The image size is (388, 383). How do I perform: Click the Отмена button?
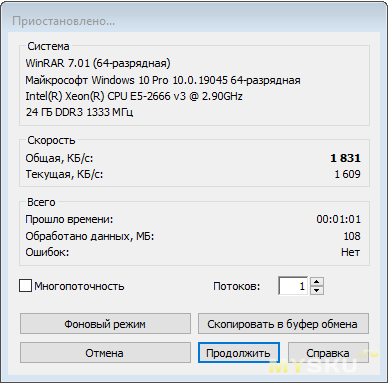(x=105, y=353)
